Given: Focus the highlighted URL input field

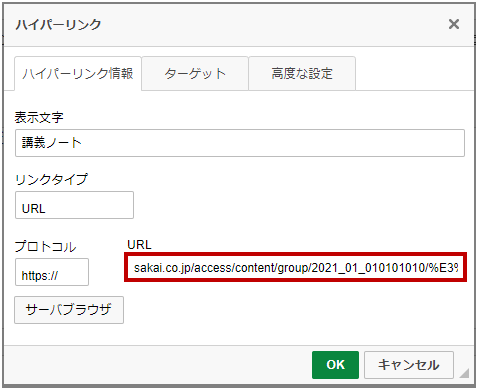Looking at the screenshot, I should (x=295, y=267).
